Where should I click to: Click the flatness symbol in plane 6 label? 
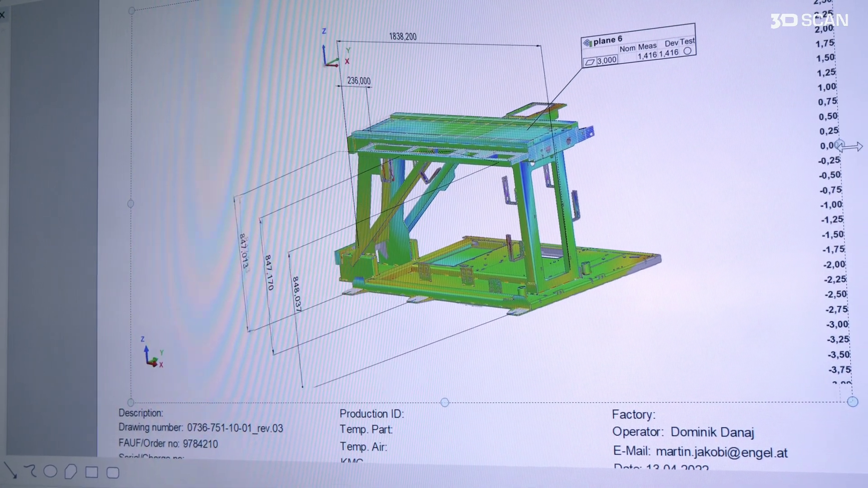(x=590, y=62)
